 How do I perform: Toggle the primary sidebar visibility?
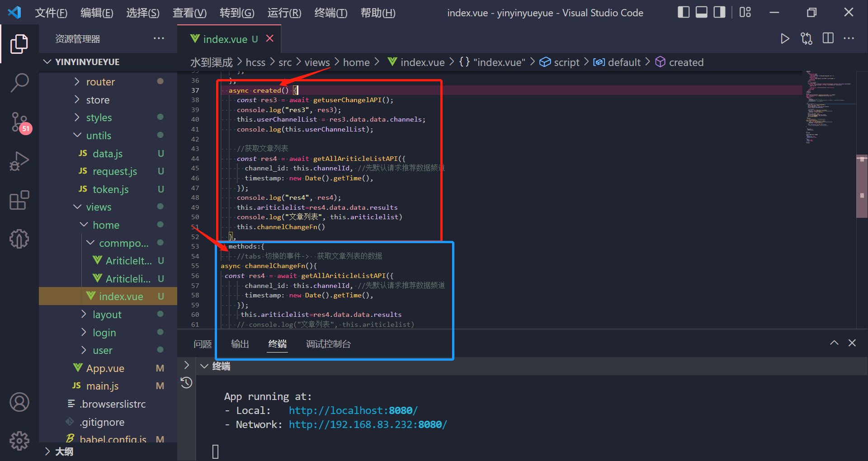(684, 12)
